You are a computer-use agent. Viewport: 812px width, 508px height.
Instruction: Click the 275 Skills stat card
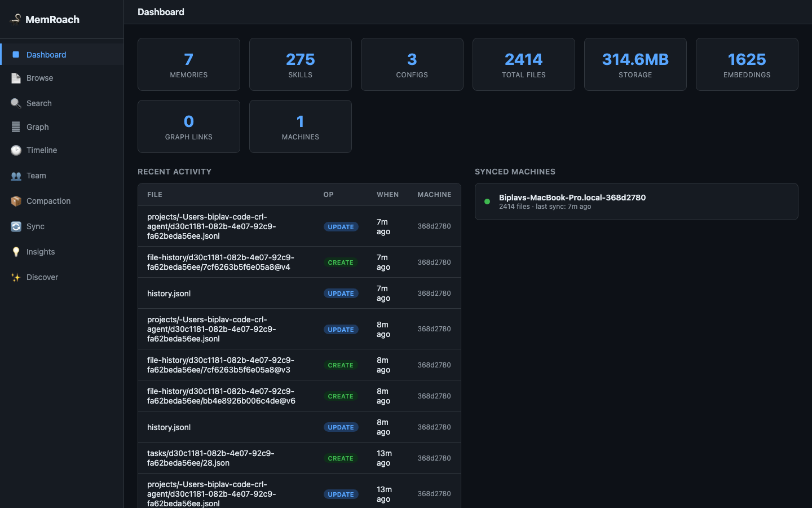[x=301, y=64]
